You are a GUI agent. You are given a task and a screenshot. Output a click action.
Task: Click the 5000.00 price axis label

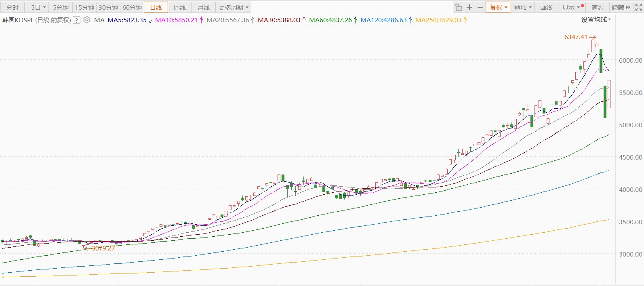point(630,125)
